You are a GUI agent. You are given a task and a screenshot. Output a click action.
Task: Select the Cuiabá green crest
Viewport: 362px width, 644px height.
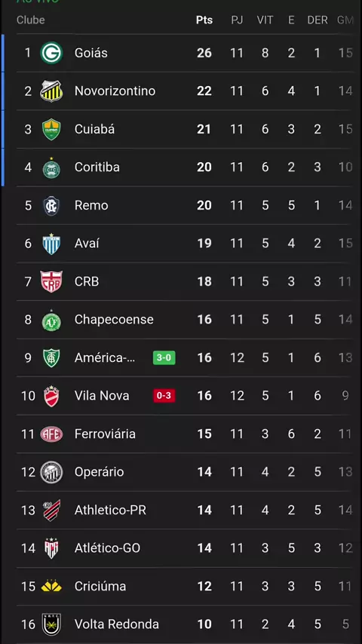pyautogui.click(x=51, y=129)
